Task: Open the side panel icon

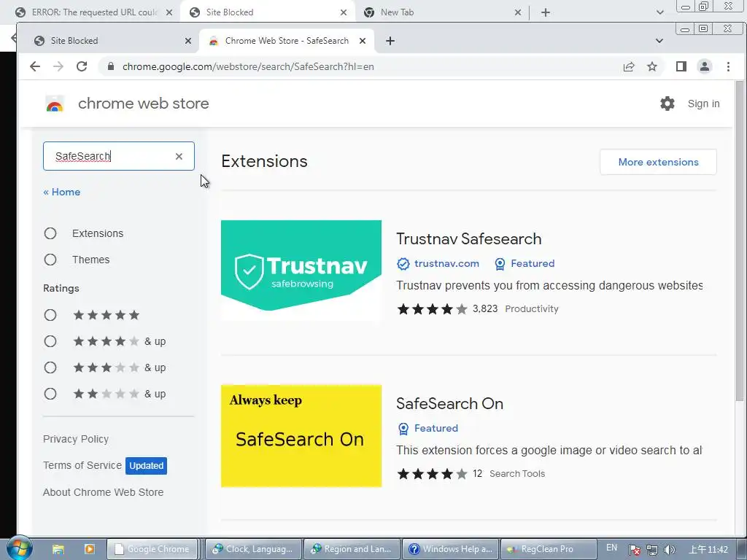Action: 681,66
